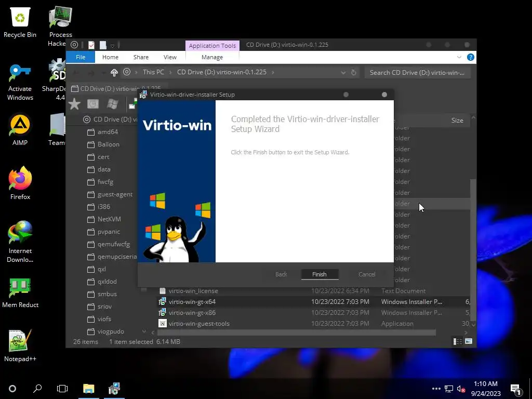This screenshot has height=399, width=532.
Task: Show hidden tray icons overflow
Action: [436, 389]
